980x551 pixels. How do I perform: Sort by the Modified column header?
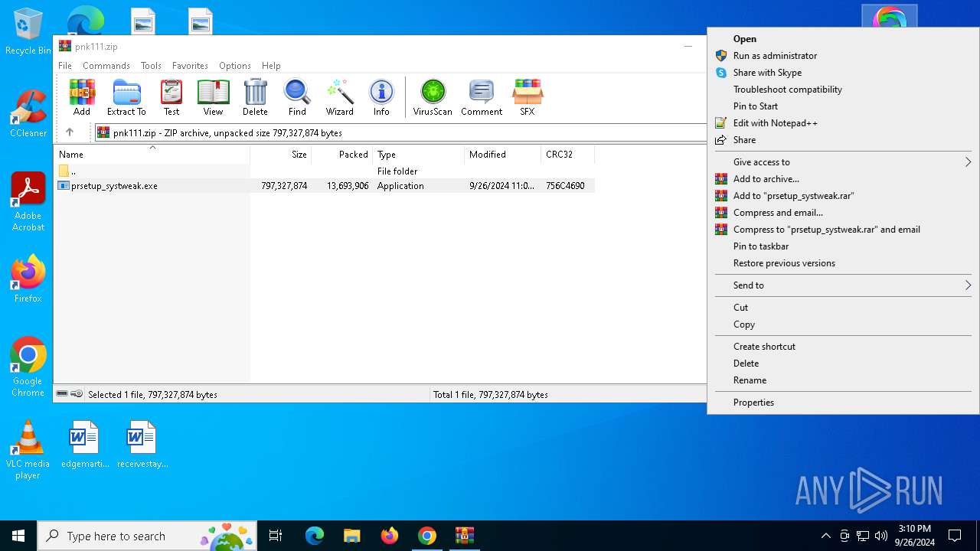pyautogui.click(x=502, y=154)
